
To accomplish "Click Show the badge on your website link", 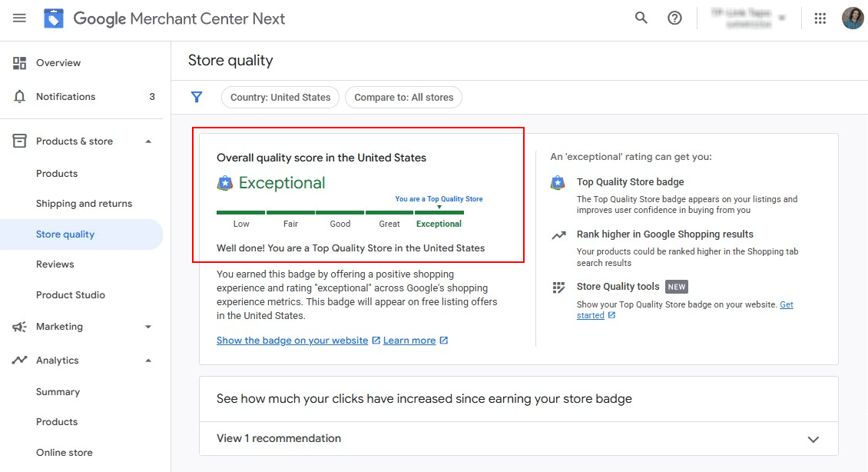I will point(293,341).
